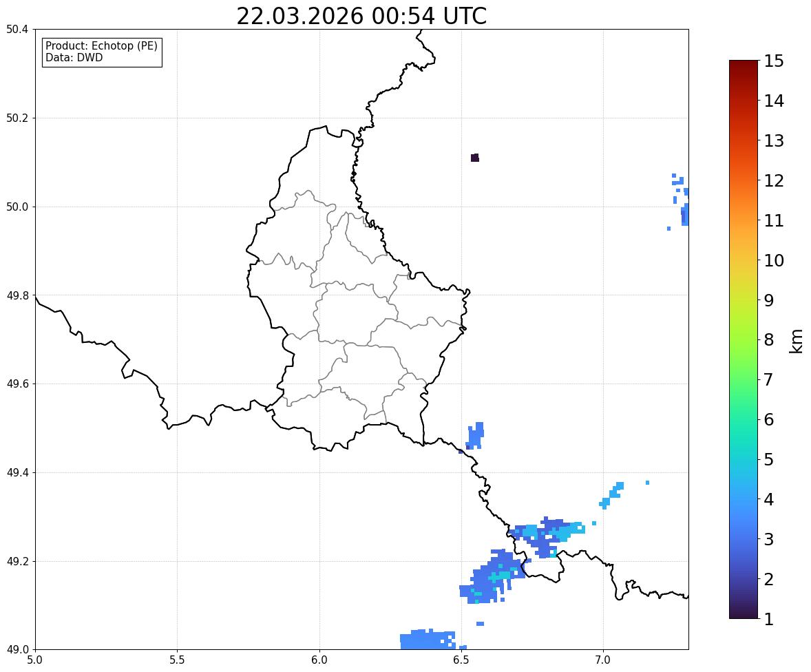The height and width of the screenshot is (672, 811).
Task: Click the echo block at the bottom edge near 6.4
Action: [428, 640]
